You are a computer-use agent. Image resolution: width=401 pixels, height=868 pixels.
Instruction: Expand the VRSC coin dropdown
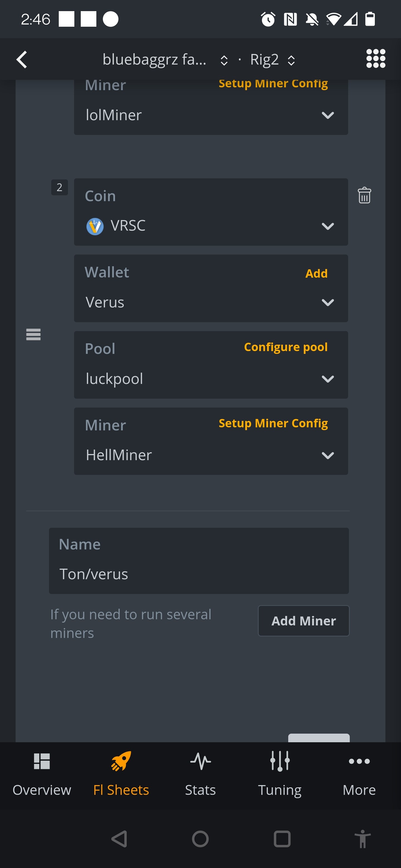click(211, 225)
